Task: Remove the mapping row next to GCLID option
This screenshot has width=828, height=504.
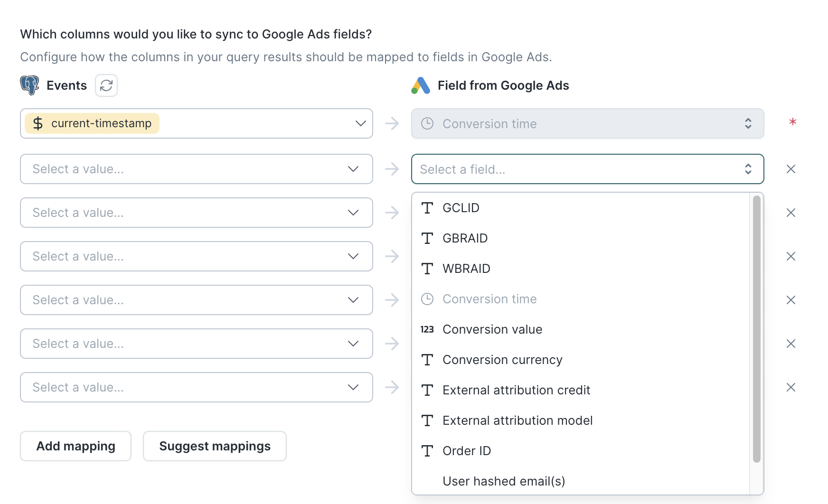Action: click(x=791, y=213)
